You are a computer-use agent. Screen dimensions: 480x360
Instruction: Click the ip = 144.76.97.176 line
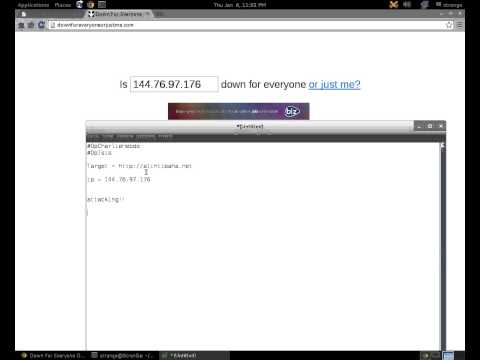point(119,179)
